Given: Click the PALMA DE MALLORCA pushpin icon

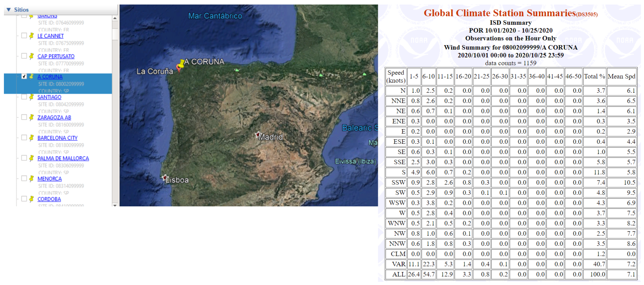Looking at the screenshot, I should pyautogui.click(x=31, y=158).
